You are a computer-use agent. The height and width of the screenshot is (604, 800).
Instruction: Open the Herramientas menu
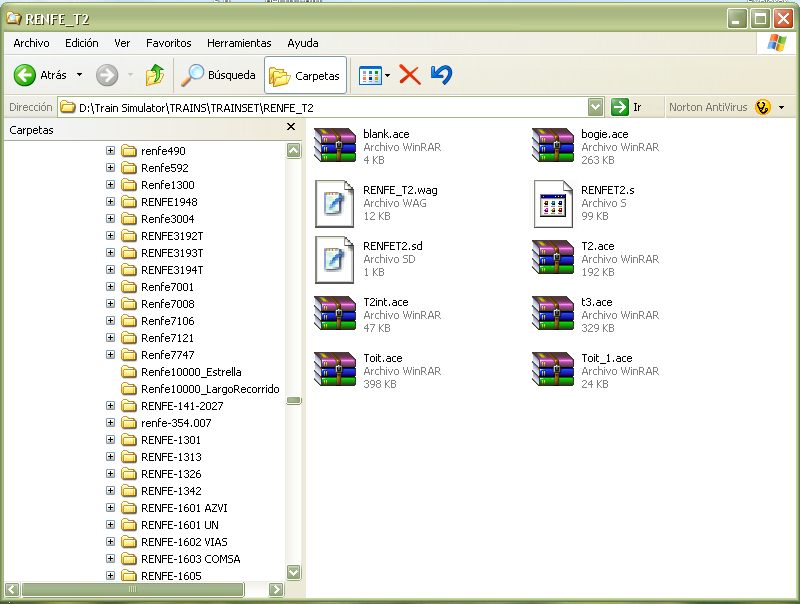coord(239,43)
